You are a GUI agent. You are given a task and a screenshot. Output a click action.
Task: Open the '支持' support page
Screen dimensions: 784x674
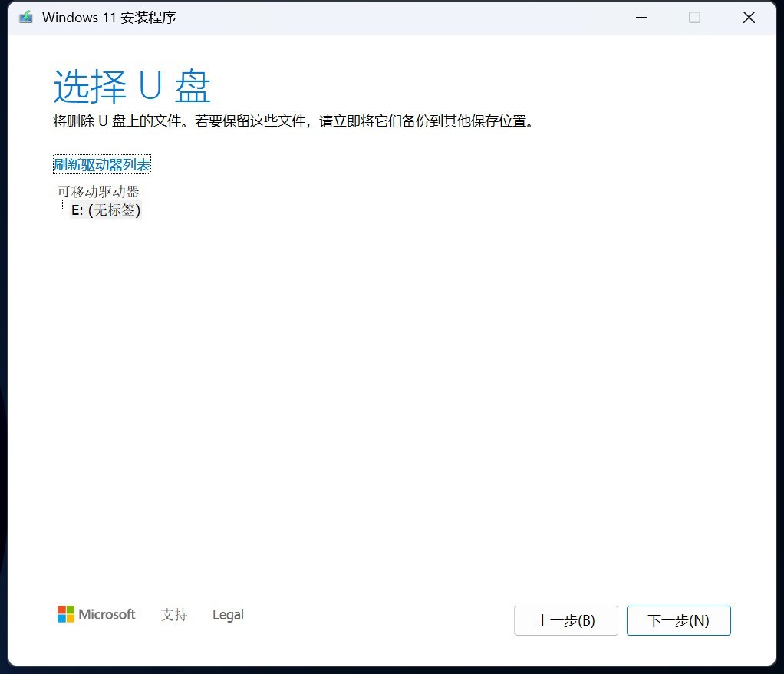174,614
